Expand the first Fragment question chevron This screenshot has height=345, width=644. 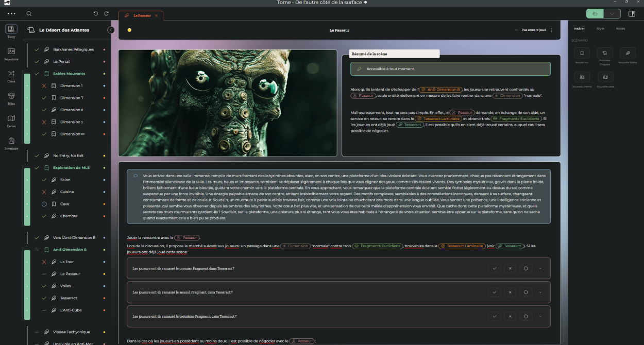coord(540,268)
